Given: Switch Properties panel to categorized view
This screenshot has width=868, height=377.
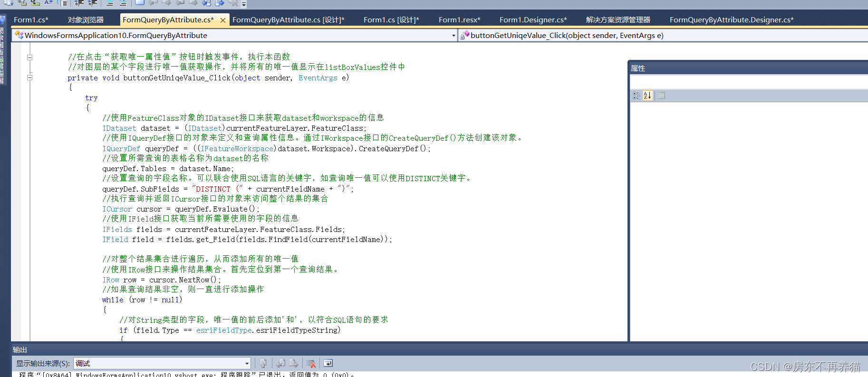Looking at the screenshot, I should click(637, 96).
